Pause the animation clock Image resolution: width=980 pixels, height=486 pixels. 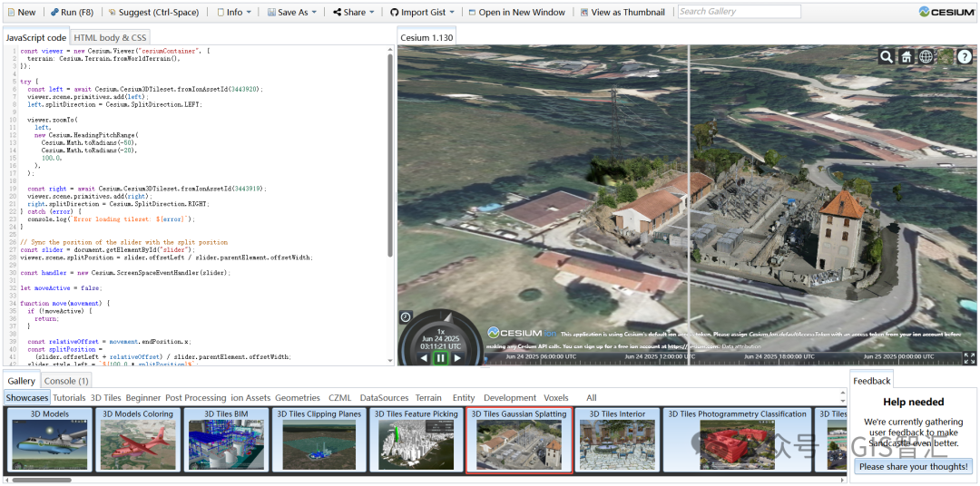pos(441,358)
